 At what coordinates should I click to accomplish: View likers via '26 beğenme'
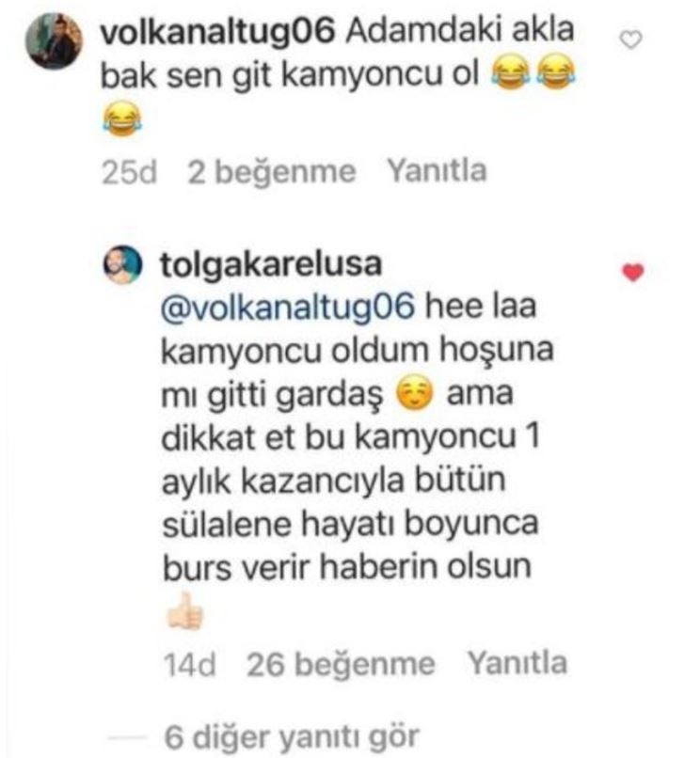tap(341, 664)
